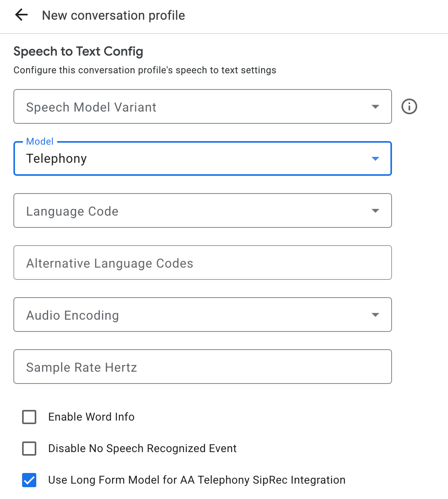Click the blue arrow in the Model field
This screenshot has width=448, height=499.
tap(375, 158)
